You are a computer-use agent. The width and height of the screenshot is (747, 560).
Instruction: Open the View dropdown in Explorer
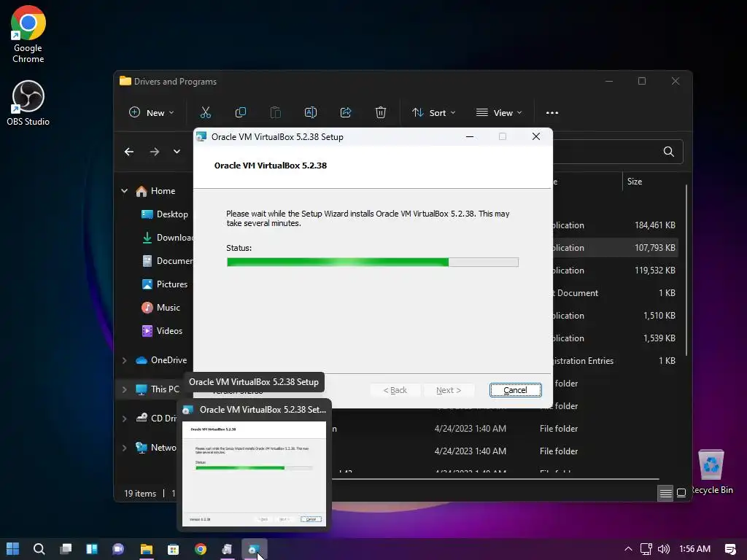[x=499, y=113]
